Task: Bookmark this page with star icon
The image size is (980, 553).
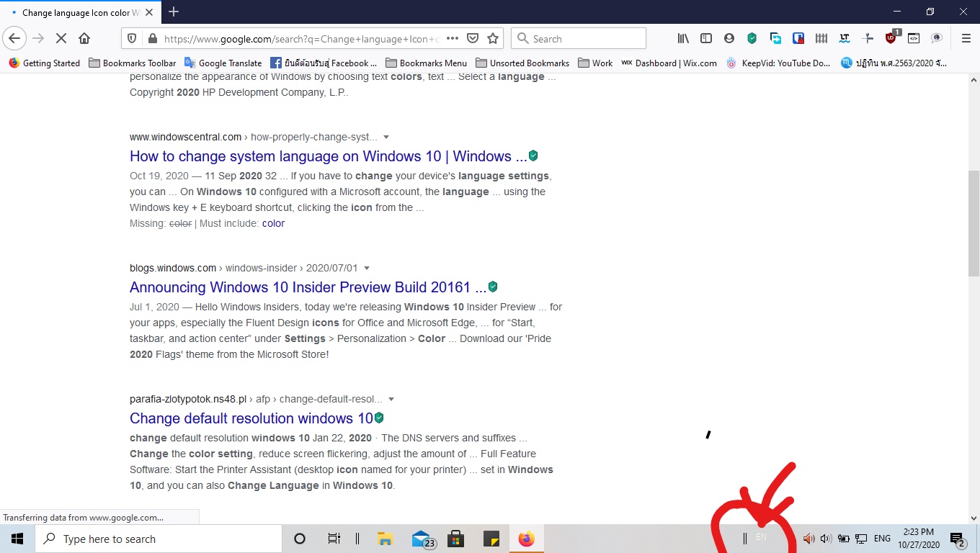Action: [x=493, y=39]
